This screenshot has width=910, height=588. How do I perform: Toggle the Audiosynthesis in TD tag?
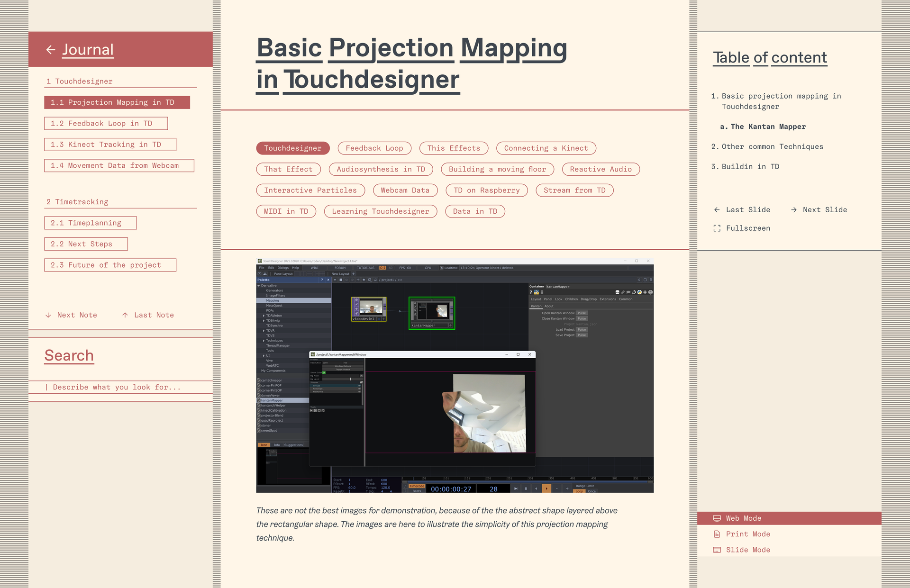tap(381, 169)
